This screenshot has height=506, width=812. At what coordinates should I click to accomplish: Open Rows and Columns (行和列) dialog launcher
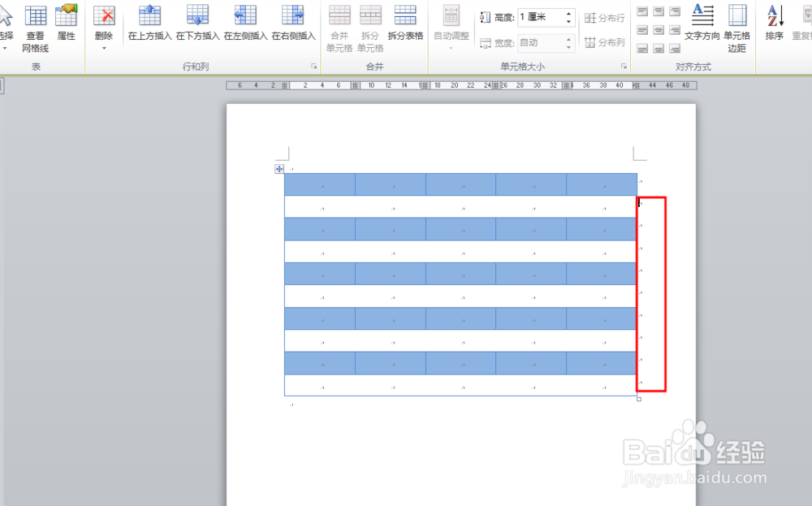[x=313, y=67]
